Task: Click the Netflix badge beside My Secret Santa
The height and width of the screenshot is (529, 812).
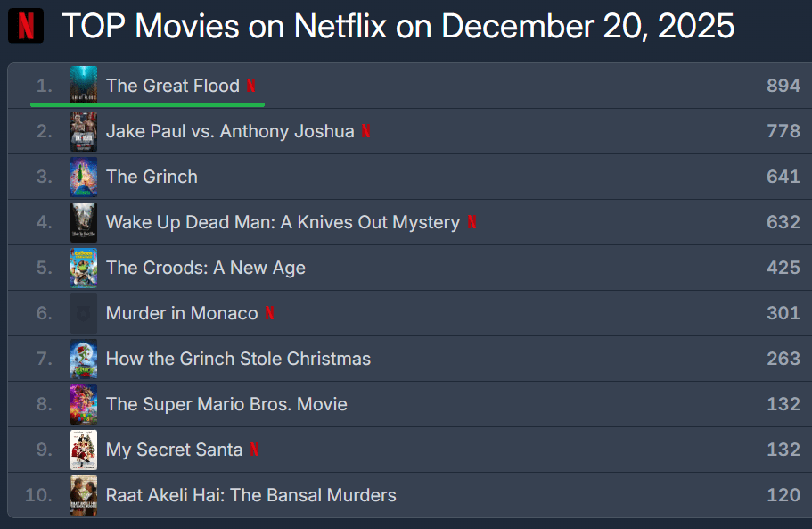Action: click(x=255, y=450)
